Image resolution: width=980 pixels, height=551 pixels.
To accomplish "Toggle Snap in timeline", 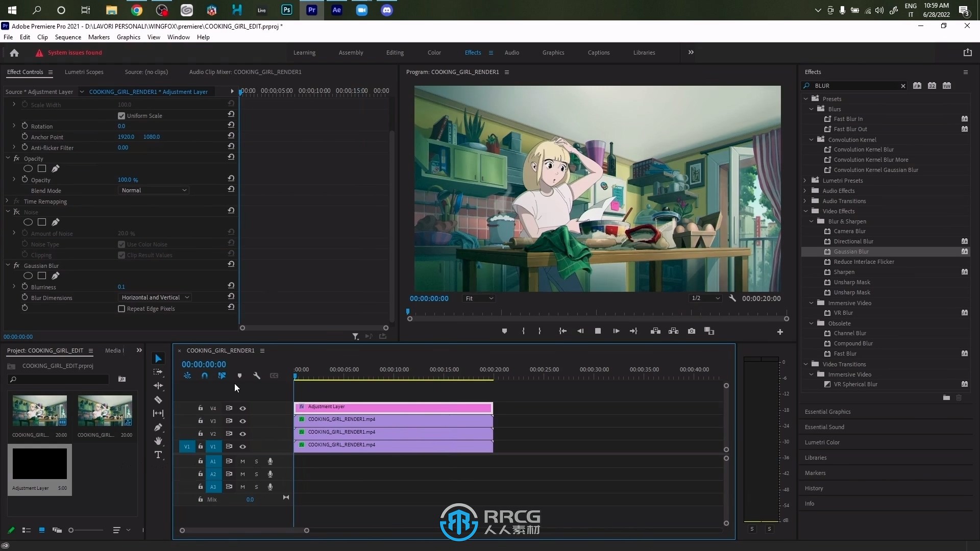I will (205, 375).
